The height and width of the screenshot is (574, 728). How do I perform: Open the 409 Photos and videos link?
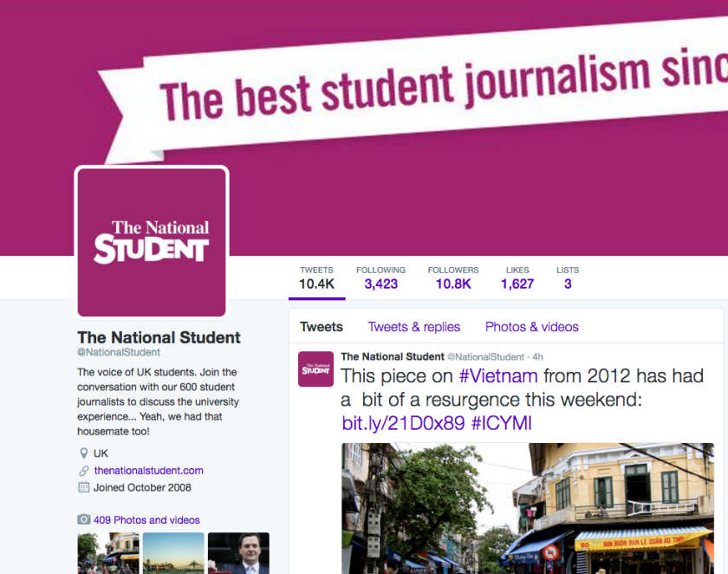pos(146,519)
